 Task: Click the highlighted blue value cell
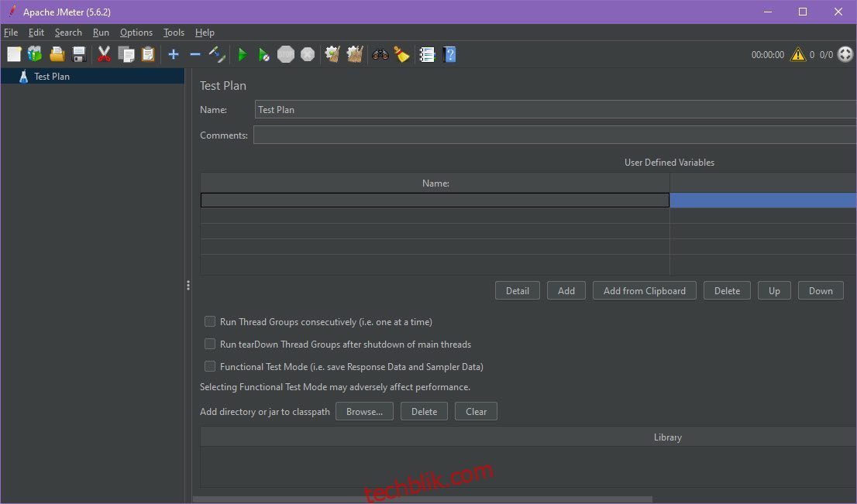[763, 201]
